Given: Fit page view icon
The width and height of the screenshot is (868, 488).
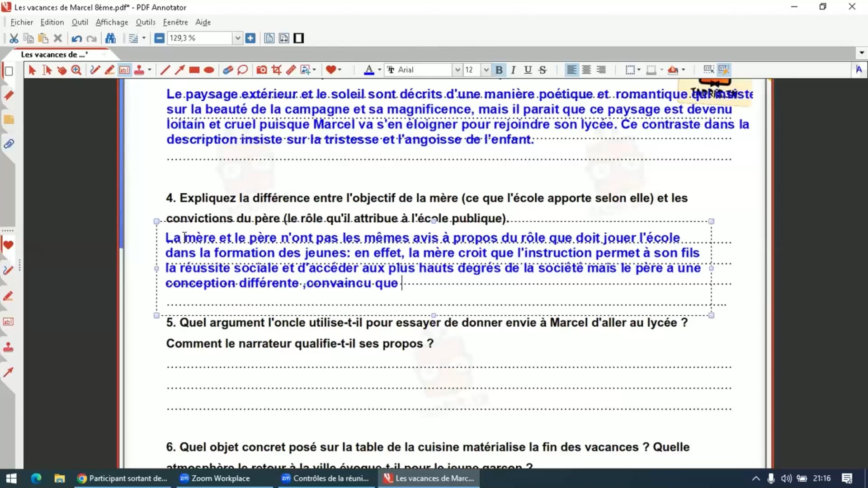Looking at the screenshot, I should coord(269,38).
